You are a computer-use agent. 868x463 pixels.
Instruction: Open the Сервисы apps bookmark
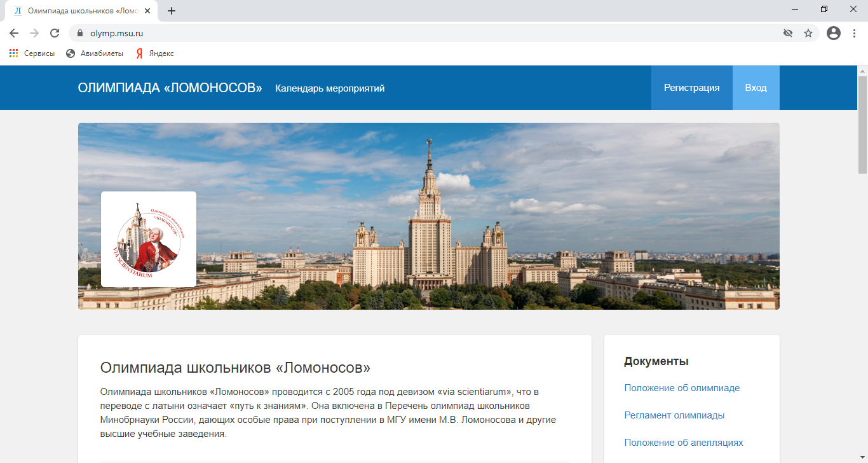[32, 53]
